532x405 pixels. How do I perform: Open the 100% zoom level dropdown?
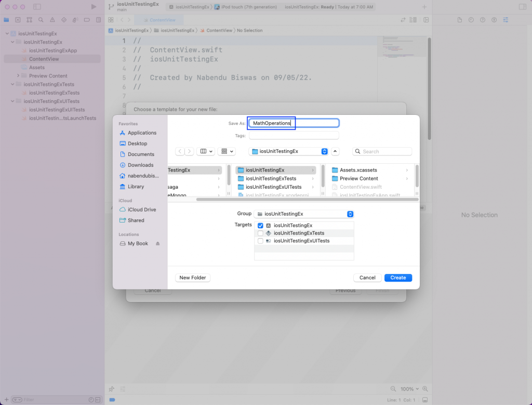pos(409,389)
